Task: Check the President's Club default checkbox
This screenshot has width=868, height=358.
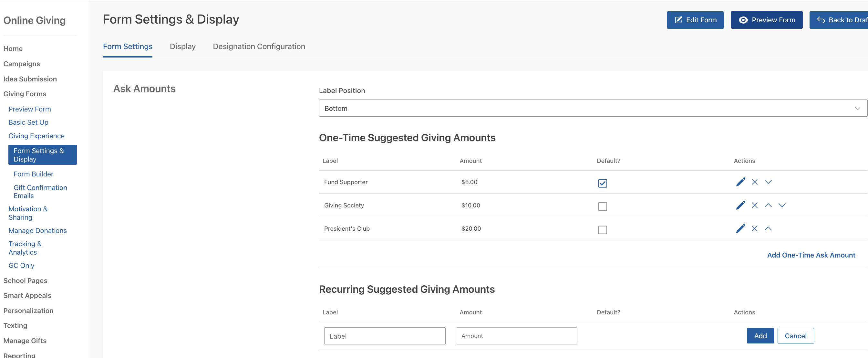Action: click(x=603, y=230)
